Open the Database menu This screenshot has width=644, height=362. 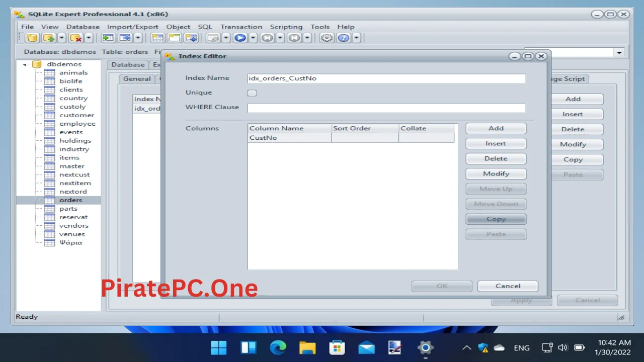(x=83, y=27)
